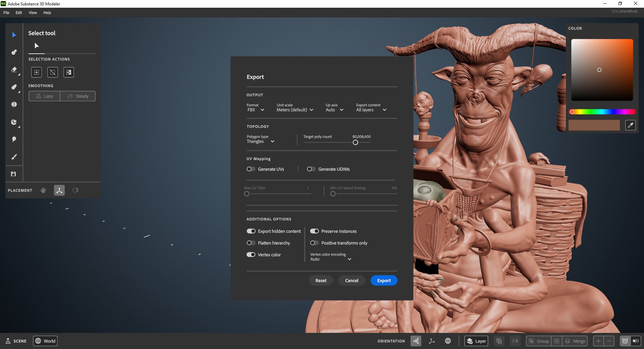The height and width of the screenshot is (349, 644).
Task: Toggle Generate UVs on
Action: click(x=251, y=169)
